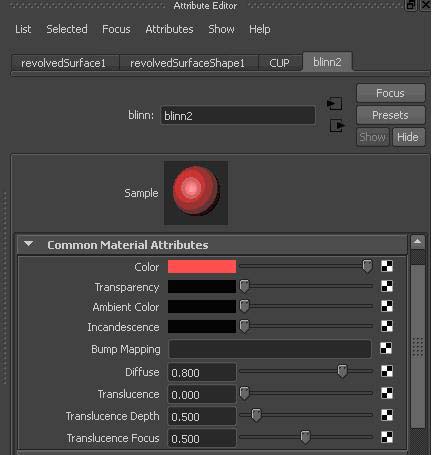Switch to revolvedSurface1 tab

(65, 63)
